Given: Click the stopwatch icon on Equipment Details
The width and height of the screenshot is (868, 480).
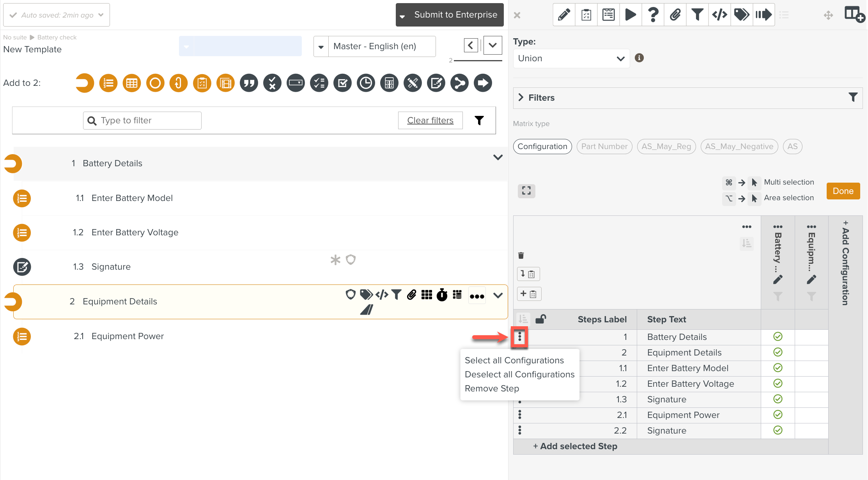Looking at the screenshot, I should [442, 295].
